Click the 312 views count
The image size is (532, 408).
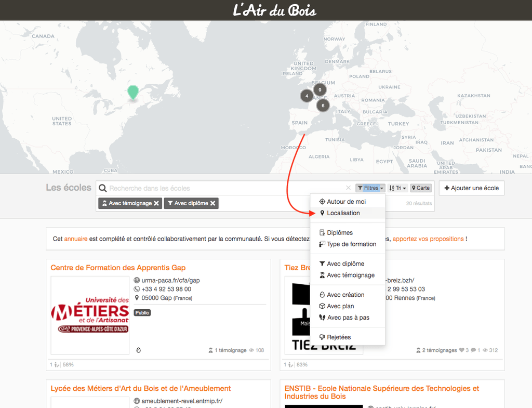[x=490, y=350]
